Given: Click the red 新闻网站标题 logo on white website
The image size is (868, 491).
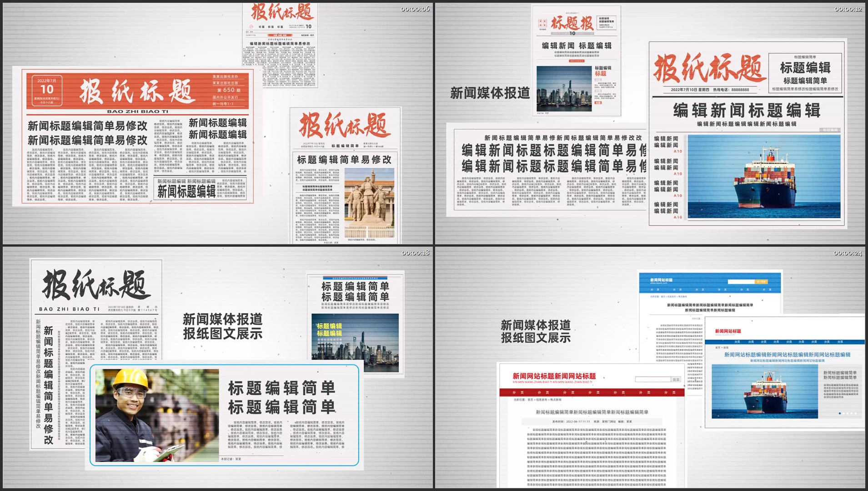Looking at the screenshot, I should [728, 331].
